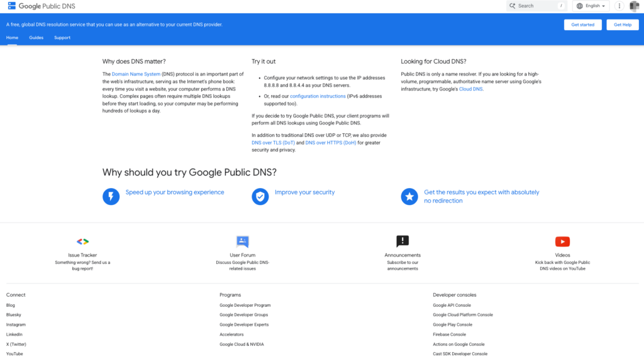Viewport: 644px width, 359px height.
Task: Focus the Search input field
Action: click(x=536, y=6)
